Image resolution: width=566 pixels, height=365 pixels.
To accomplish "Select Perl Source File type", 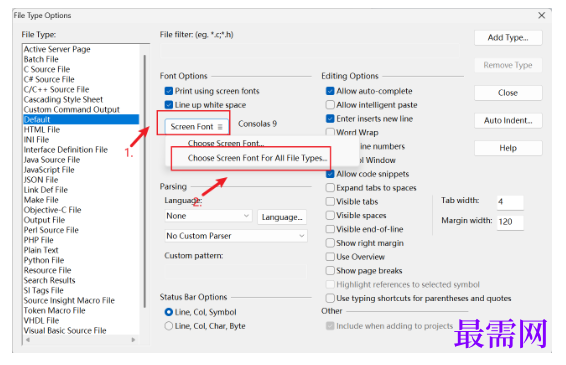I will 81,230.
